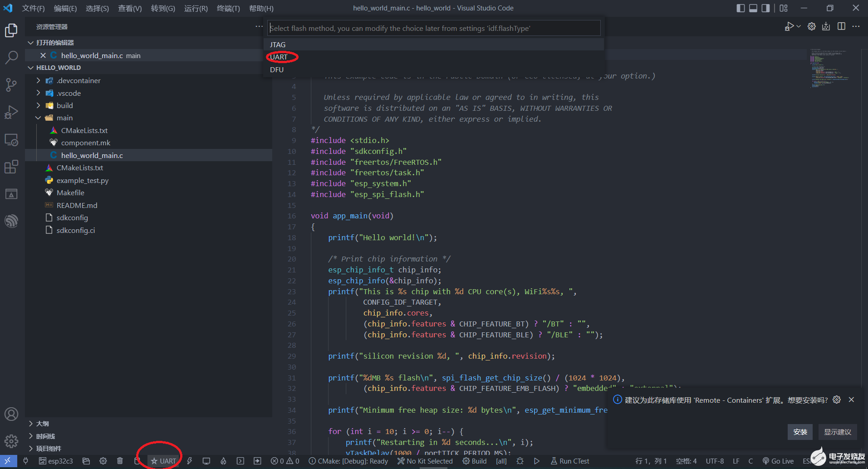Open the 编辑(E) menu
The height and width of the screenshot is (469, 868).
tap(65, 8)
